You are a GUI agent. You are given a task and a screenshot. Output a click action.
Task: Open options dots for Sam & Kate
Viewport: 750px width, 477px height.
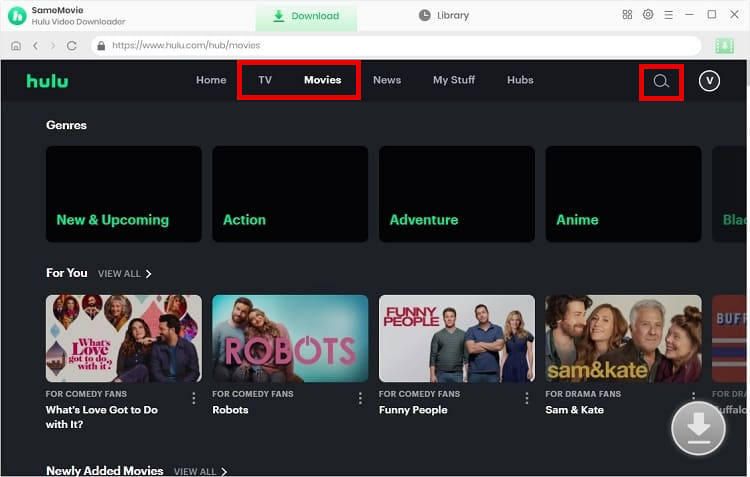[693, 396]
